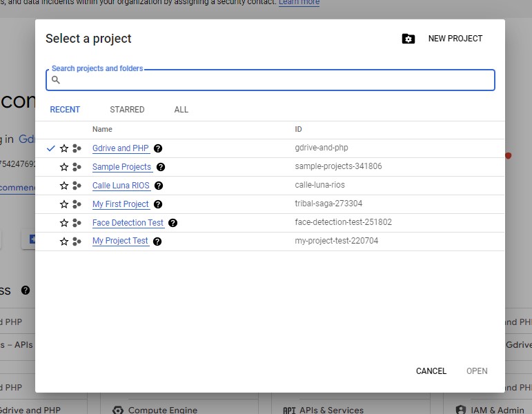Star the My First Project row
Screen dimensions: 532x414
(x=63, y=204)
